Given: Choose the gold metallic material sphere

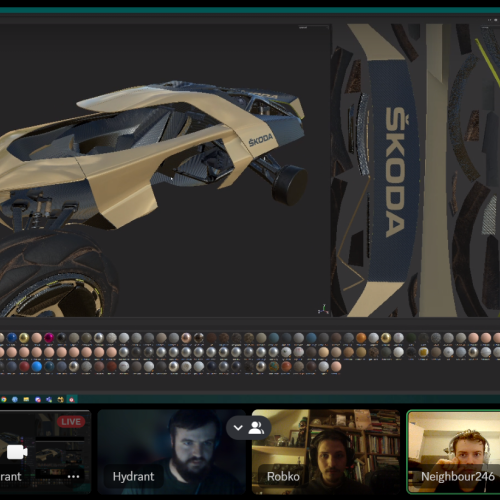Looking at the screenshot, I should [x=24, y=338].
